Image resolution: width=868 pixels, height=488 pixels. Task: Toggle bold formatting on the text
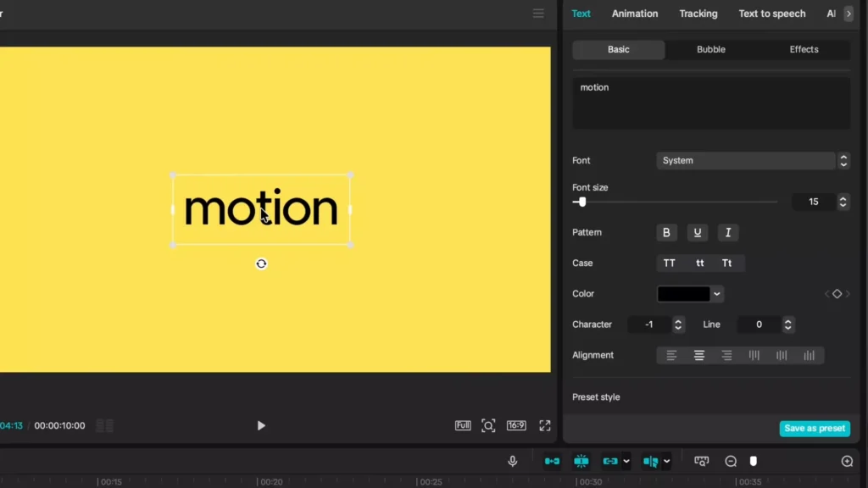click(x=666, y=232)
